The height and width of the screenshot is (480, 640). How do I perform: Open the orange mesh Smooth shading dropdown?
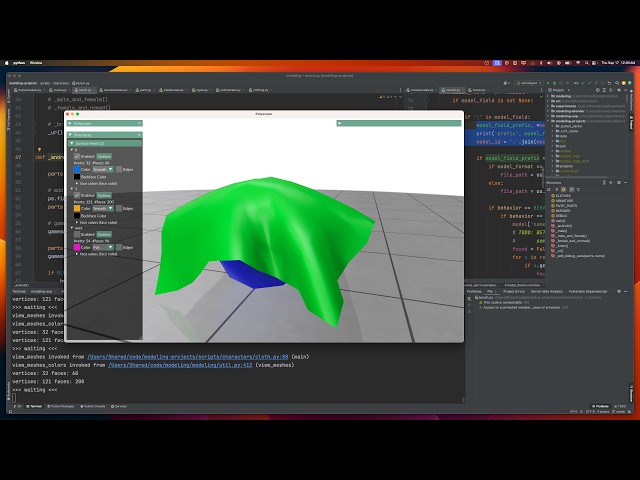click(103, 209)
